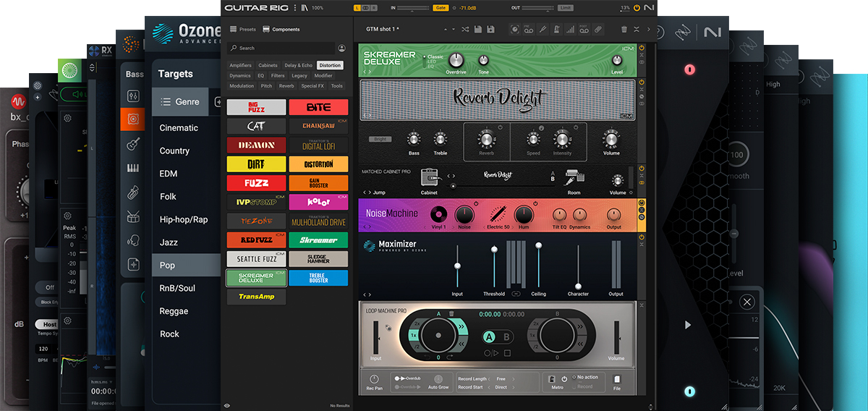The image size is (868, 411).
Task: Toggle the Gate button on input
Action: pyautogui.click(x=441, y=8)
